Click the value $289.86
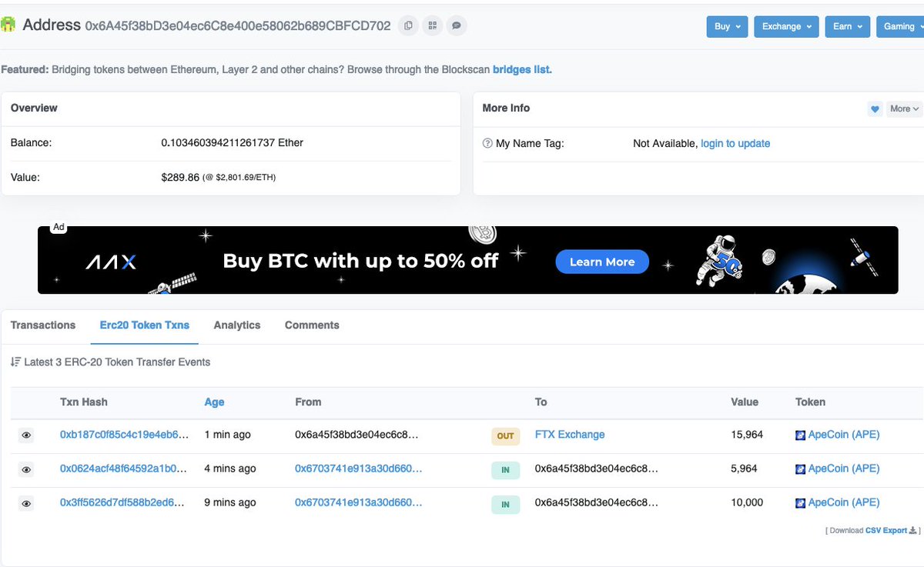 click(180, 177)
